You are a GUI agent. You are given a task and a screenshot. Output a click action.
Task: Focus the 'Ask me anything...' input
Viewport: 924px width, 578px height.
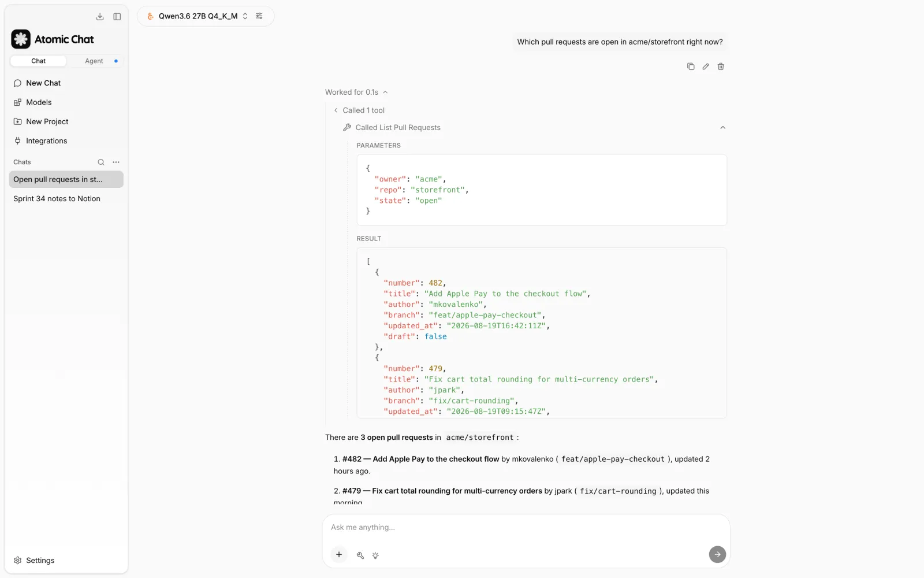(526, 528)
